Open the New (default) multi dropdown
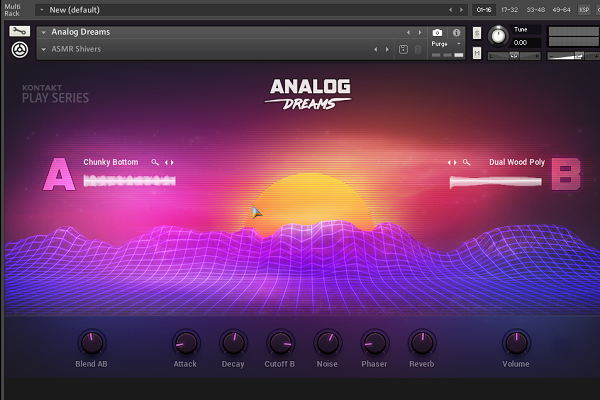 click(42, 10)
